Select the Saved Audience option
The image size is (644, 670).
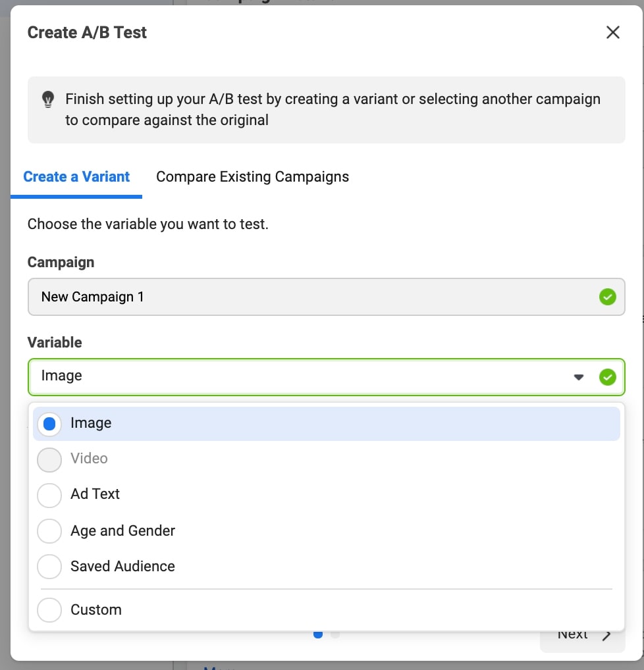click(49, 567)
